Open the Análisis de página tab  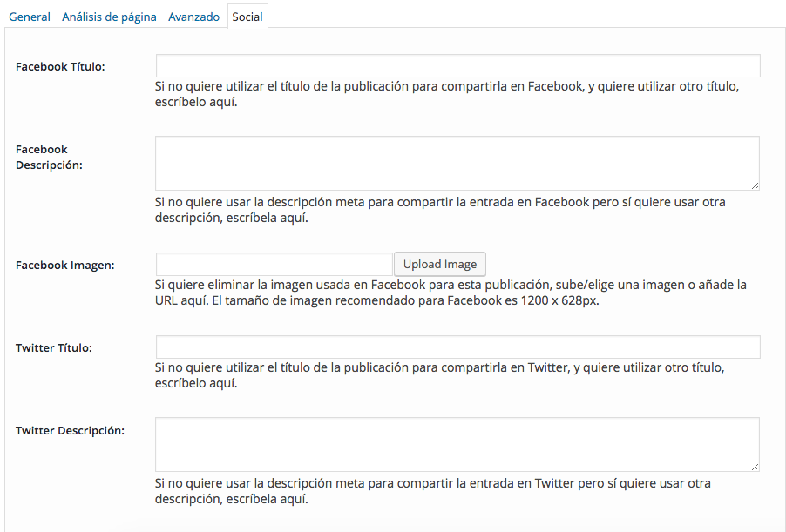click(x=109, y=17)
